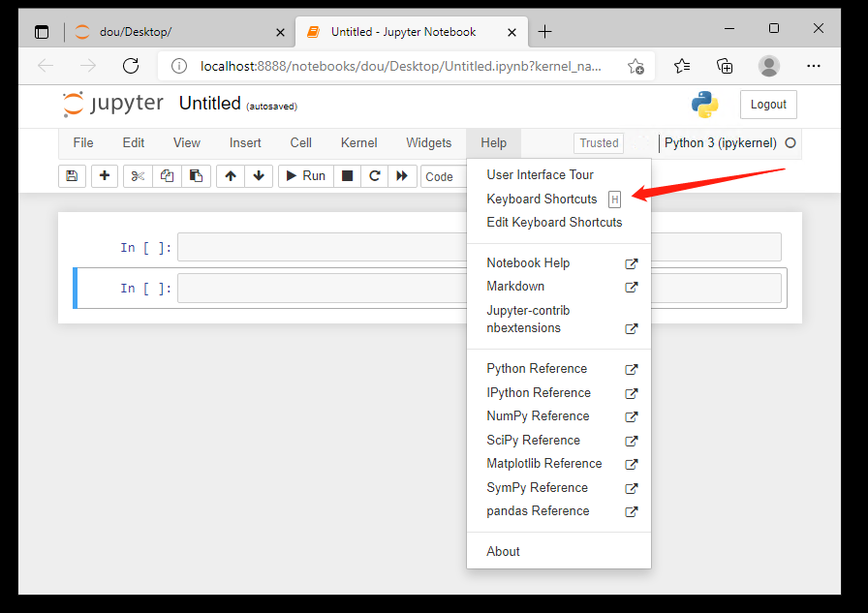868x613 pixels.
Task: Move selected cell up with arrow icon
Action: tap(230, 176)
